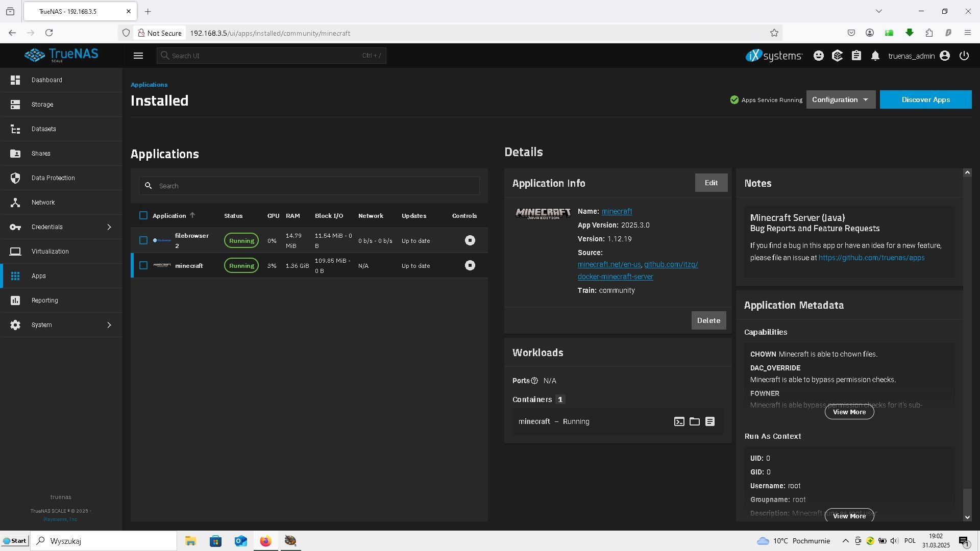Screen dimensions: 980x551
Task: Open minecraft container volume mounts folder icon
Action: (694, 421)
